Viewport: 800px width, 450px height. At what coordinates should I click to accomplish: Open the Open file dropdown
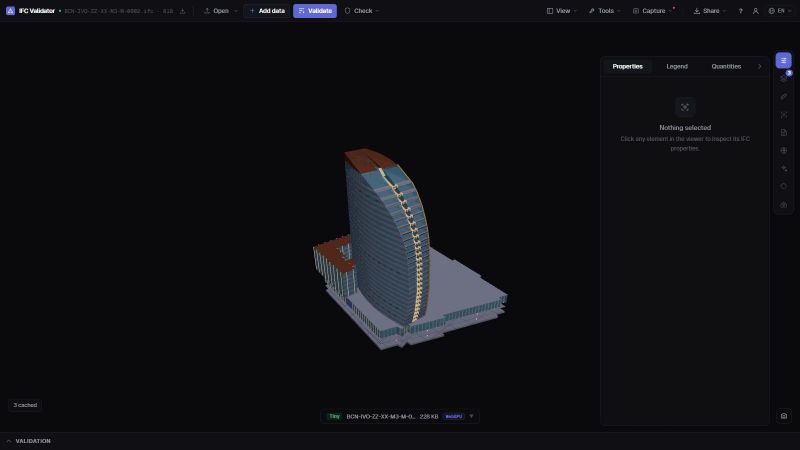220,11
